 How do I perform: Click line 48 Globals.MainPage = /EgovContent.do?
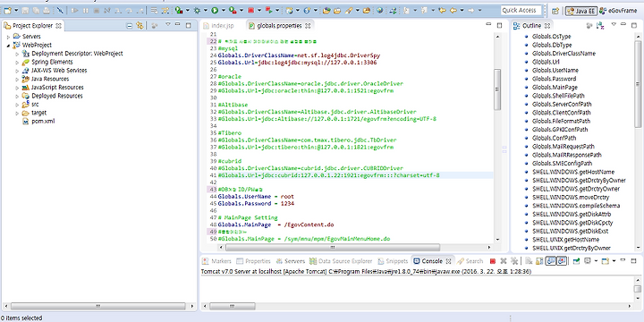pyautogui.click(x=276, y=225)
